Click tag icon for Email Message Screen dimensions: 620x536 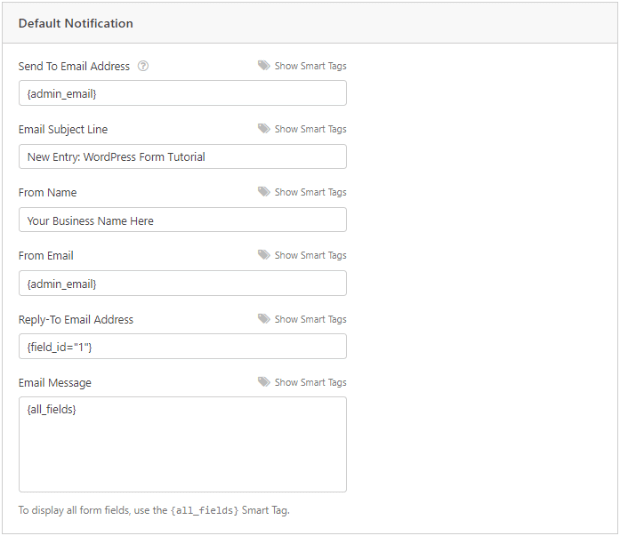[x=264, y=382]
